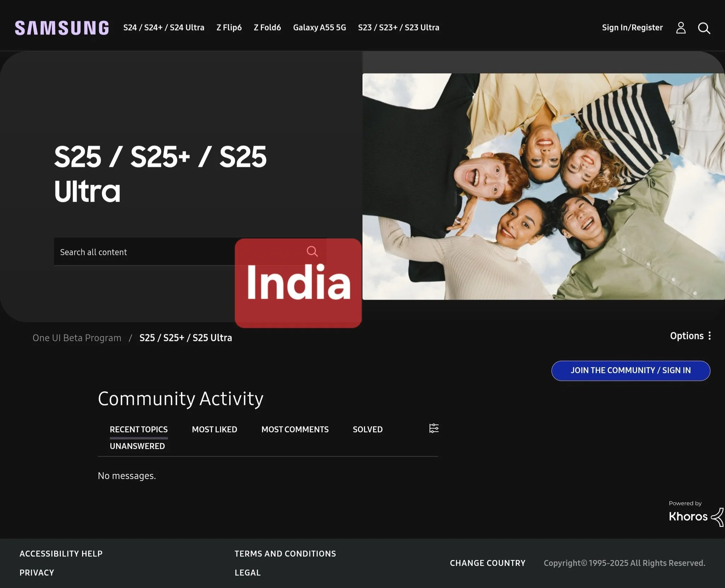The width and height of the screenshot is (725, 588).
Task: Click the group photo banner image
Action: 543,187
